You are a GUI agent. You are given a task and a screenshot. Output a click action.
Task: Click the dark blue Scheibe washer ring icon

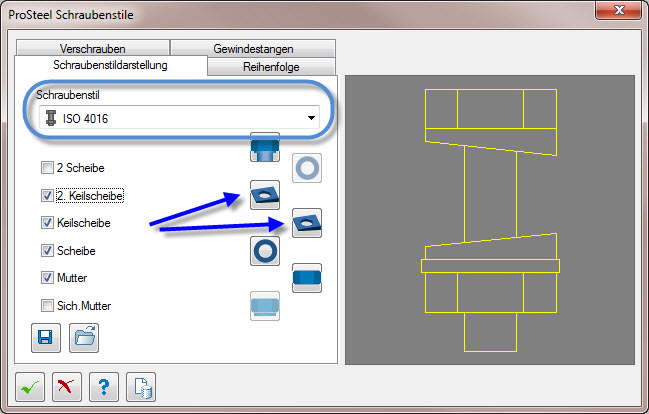point(265,251)
